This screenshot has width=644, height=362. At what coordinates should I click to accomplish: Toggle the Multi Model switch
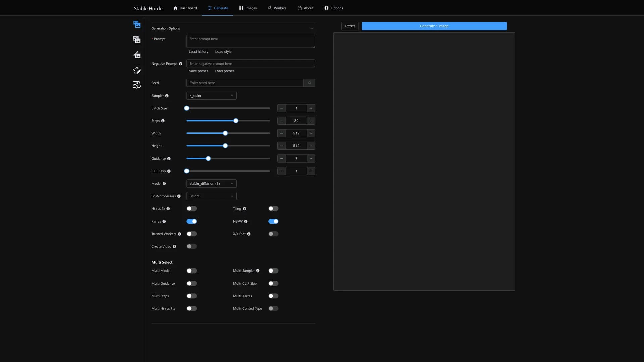pos(192,271)
